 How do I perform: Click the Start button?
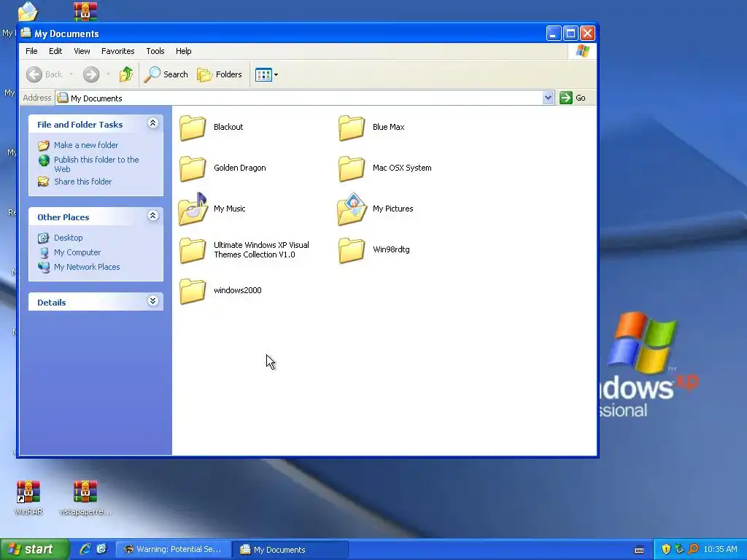tap(34, 550)
